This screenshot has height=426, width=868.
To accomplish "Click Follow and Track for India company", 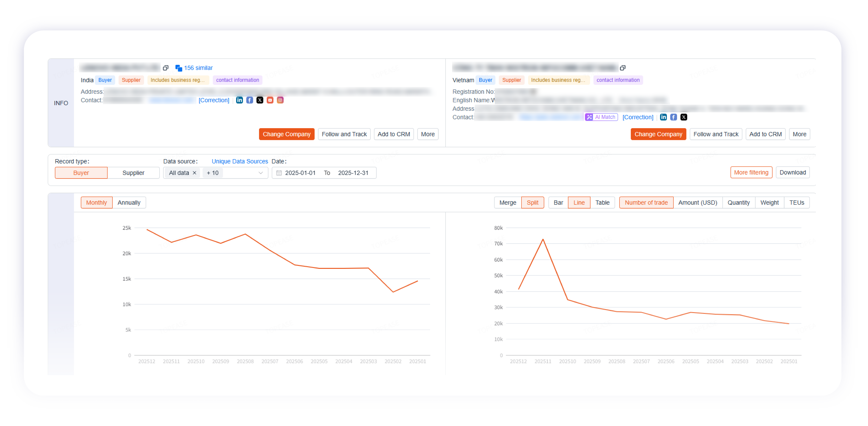I will [x=344, y=134].
